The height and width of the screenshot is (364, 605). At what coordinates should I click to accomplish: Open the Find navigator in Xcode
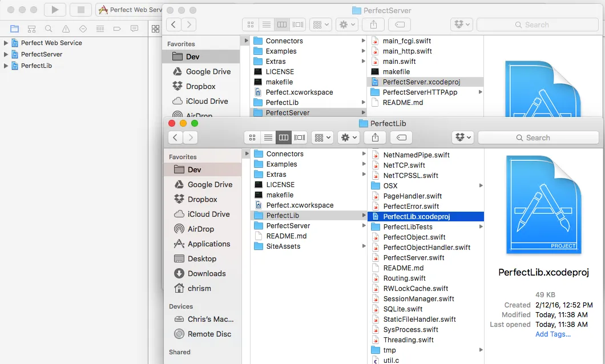49,29
